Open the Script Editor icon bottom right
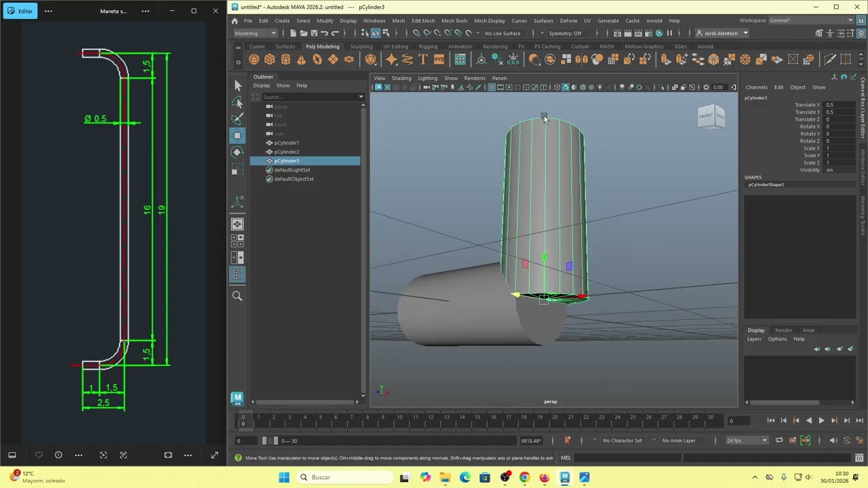This screenshot has width=868, height=488. tap(859, 458)
